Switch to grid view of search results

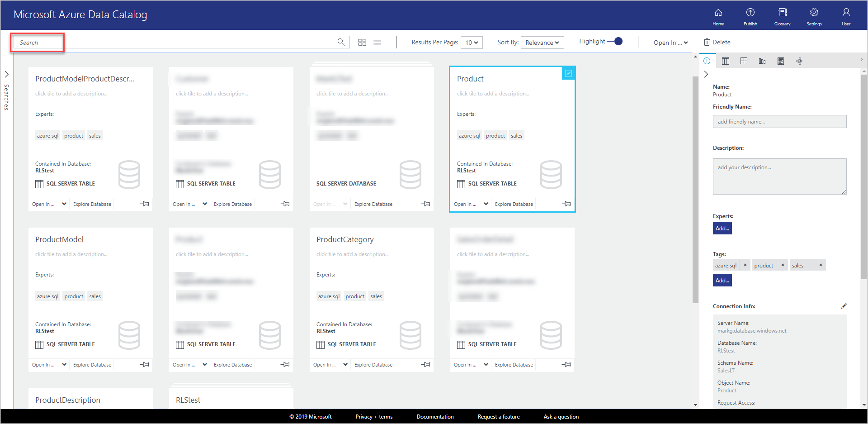(x=362, y=42)
